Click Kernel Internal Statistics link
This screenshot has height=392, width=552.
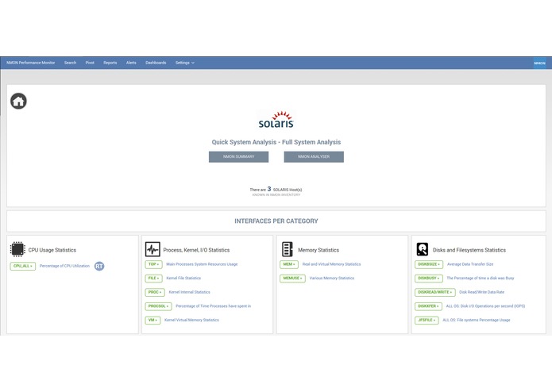click(189, 293)
